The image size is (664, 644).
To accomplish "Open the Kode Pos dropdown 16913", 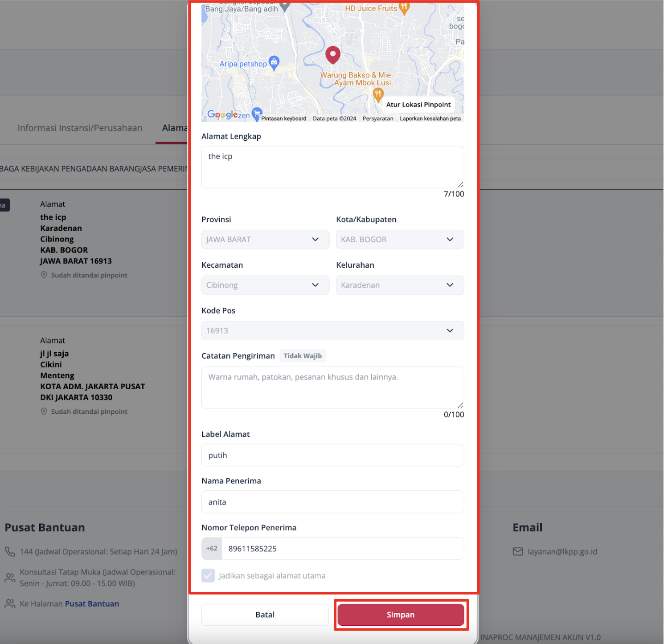I will (333, 330).
